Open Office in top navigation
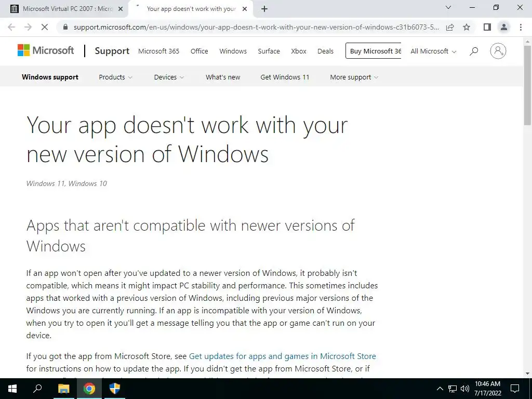The height and width of the screenshot is (399, 532). point(199,51)
